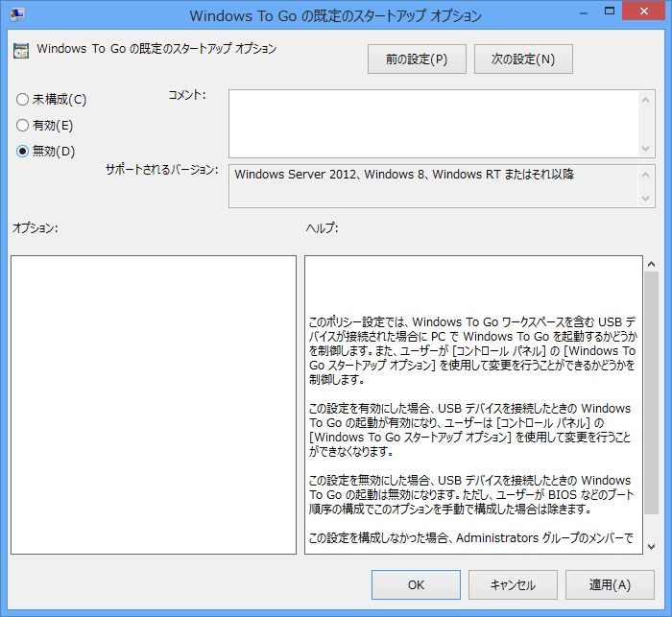This screenshot has width=672, height=617.
Task: Click the help pane scroll up arrow
Action: pos(652,264)
